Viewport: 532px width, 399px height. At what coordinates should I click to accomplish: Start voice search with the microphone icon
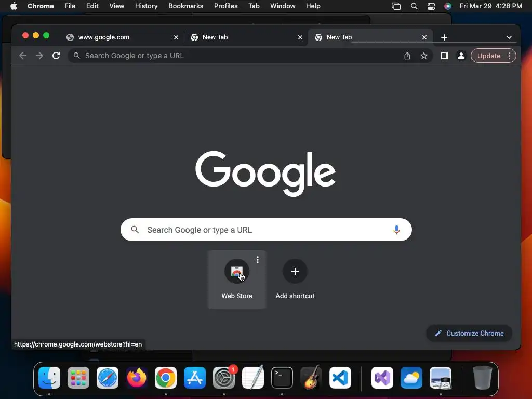coord(396,230)
